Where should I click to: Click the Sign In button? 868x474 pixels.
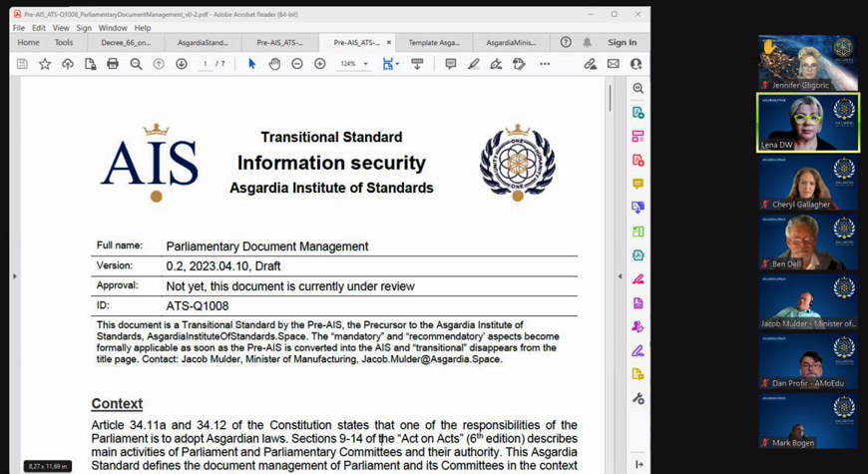(622, 43)
